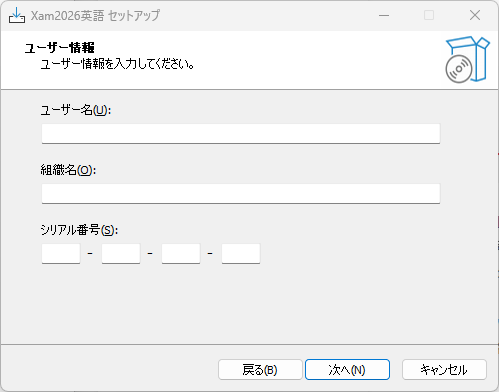Click the ユーザー名(U): label

[x=76, y=110]
